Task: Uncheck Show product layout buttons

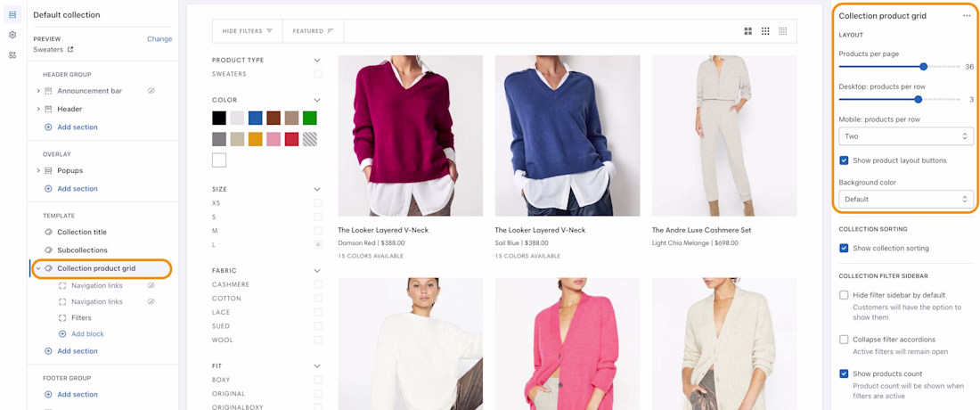Action: (x=844, y=160)
